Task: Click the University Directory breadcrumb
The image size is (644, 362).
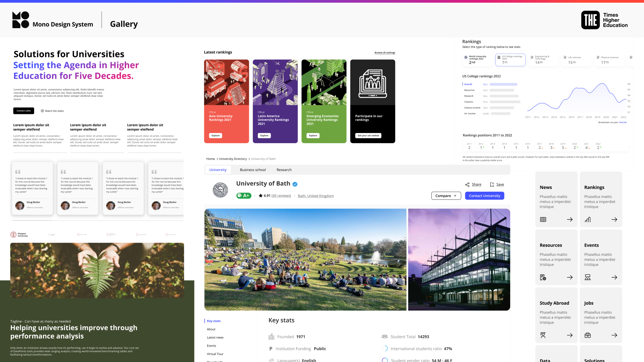Action: pyautogui.click(x=233, y=159)
